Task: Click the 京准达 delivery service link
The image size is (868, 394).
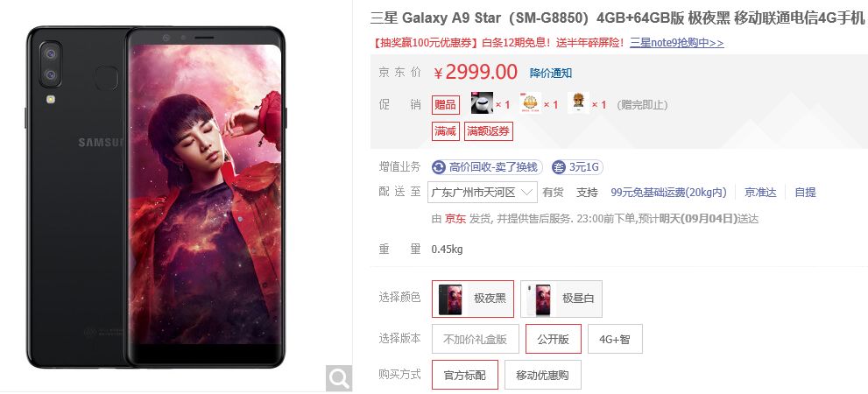Action: point(760,193)
